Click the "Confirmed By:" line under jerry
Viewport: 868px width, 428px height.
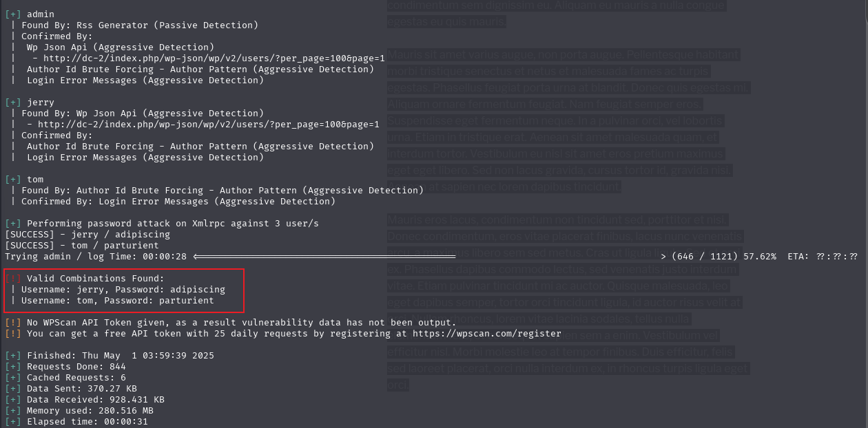coord(57,136)
